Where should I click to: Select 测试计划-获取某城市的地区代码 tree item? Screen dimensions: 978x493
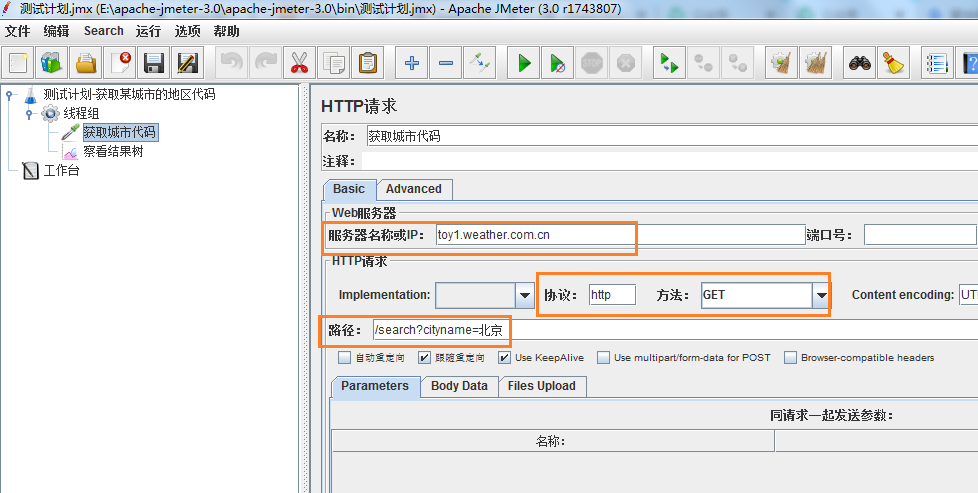pyautogui.click(x=129, y=95)
